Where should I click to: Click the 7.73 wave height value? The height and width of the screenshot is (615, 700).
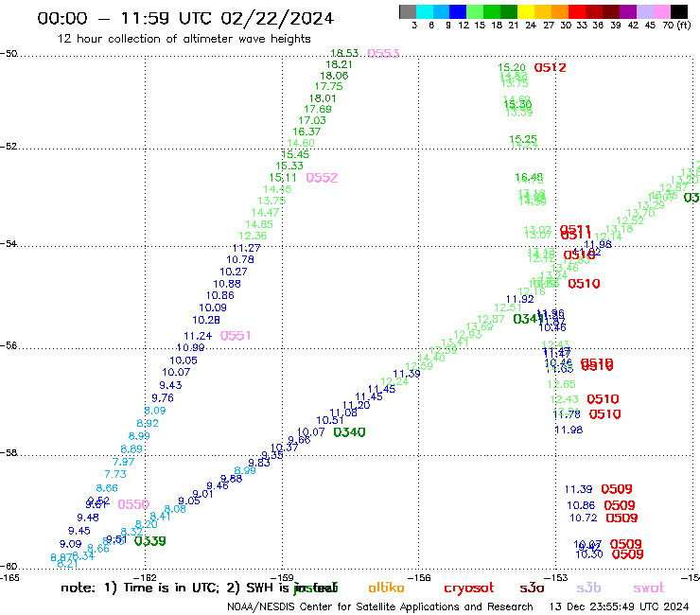(x=115, y=474)
